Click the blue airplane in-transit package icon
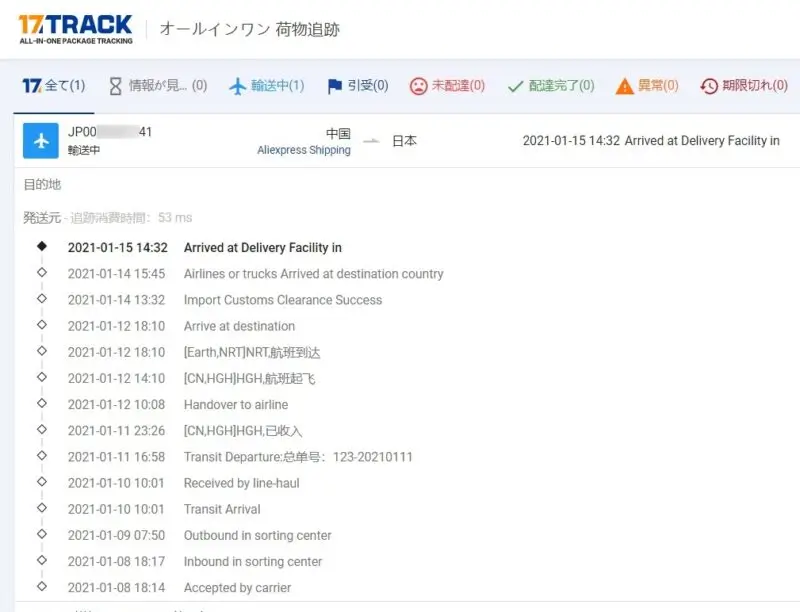 (x=41, y=141)
